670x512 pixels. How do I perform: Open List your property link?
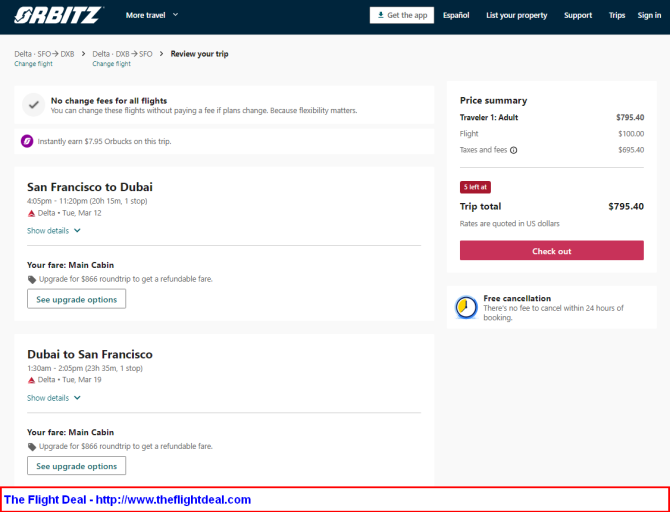click(516, 15)
